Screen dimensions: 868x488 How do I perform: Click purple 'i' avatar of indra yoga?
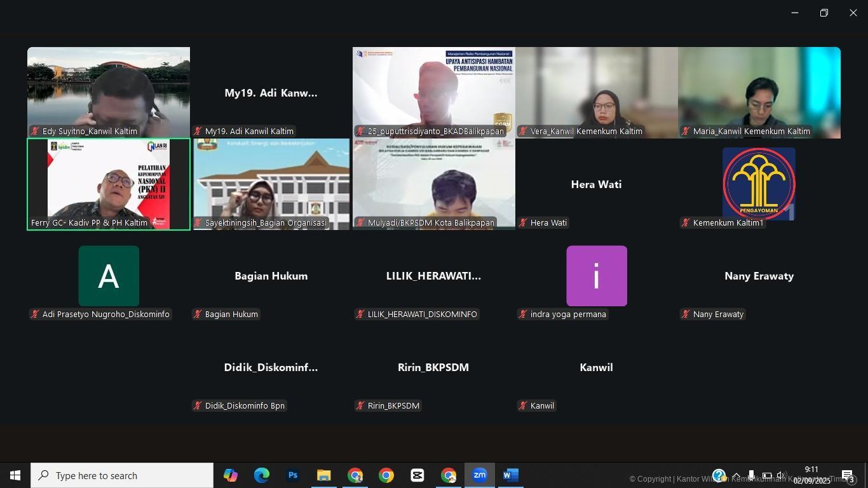[x=597, y=276]
